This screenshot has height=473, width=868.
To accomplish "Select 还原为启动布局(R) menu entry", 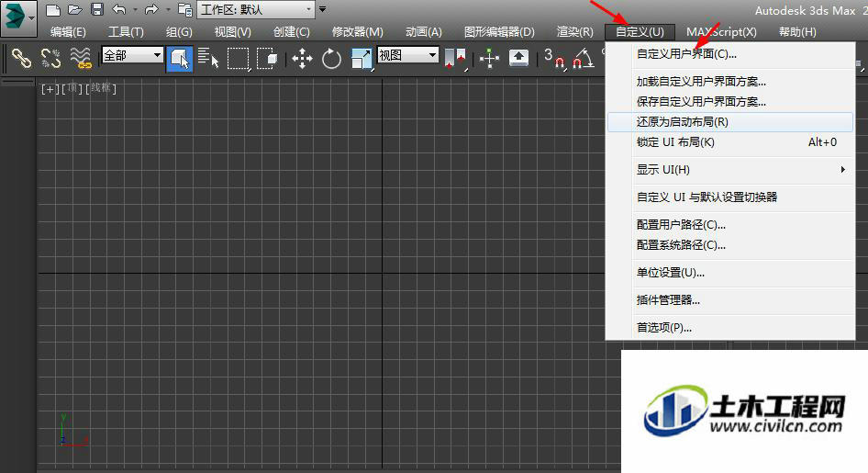I will [730, 122].
